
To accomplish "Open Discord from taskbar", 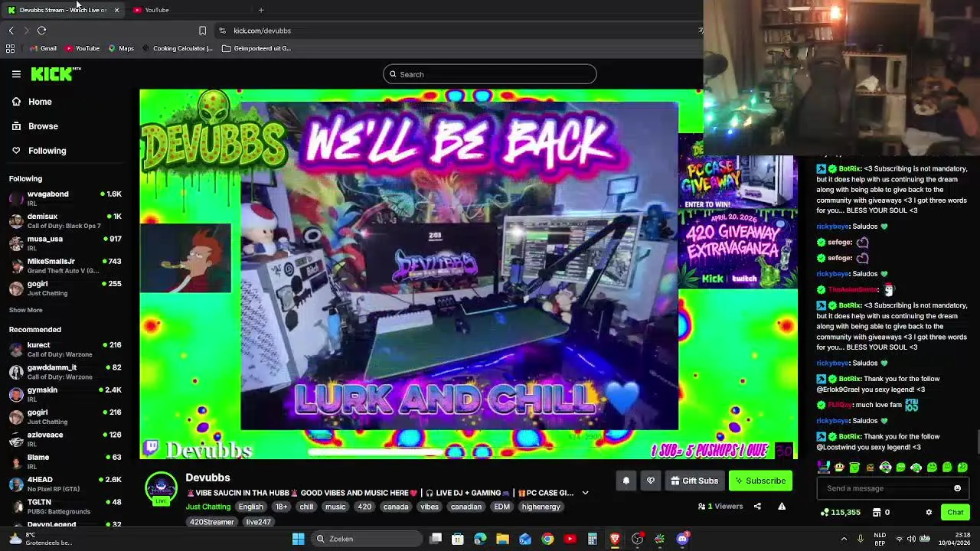I will coord(682,539).
